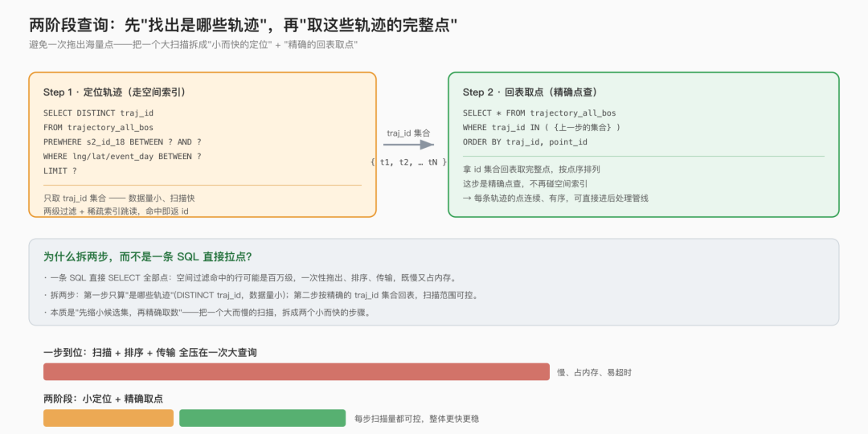Image resolution: width=868 pixels, height=434 pixels.
Task: Click heading 'Step 1 · 定位轨迹（走空间索引）'
Action: tap(115, 92)
